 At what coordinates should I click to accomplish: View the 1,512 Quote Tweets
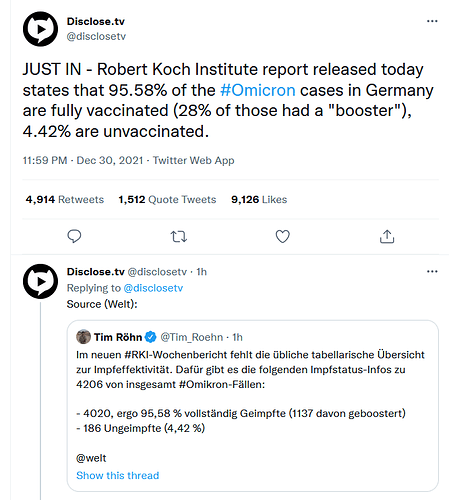[167, 199]
